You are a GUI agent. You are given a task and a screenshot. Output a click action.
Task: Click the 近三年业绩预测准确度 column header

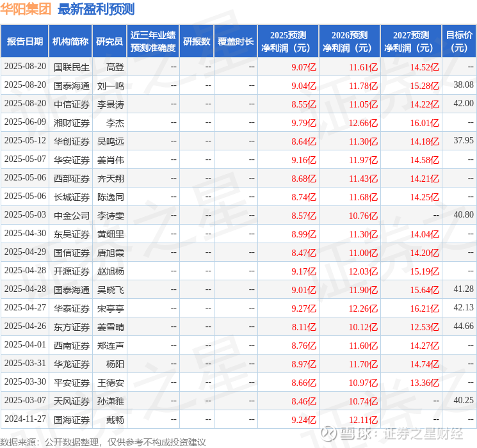coord(153,42)
